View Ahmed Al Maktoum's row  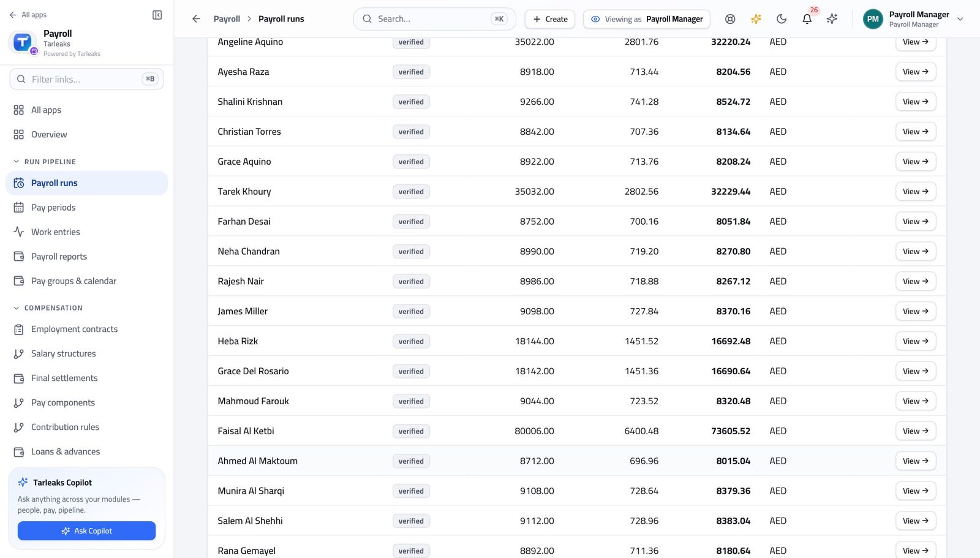(916, 461)
